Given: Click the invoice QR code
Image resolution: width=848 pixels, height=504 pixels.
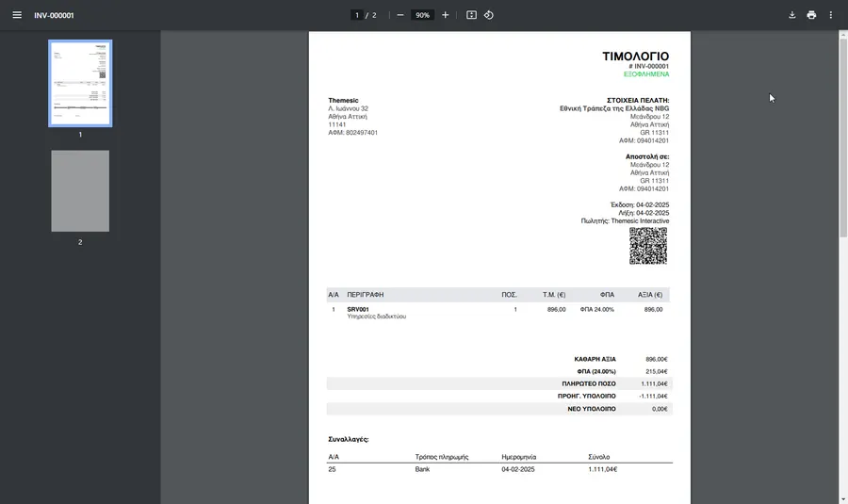Looking at the screenshot, I should pos(648,246).
